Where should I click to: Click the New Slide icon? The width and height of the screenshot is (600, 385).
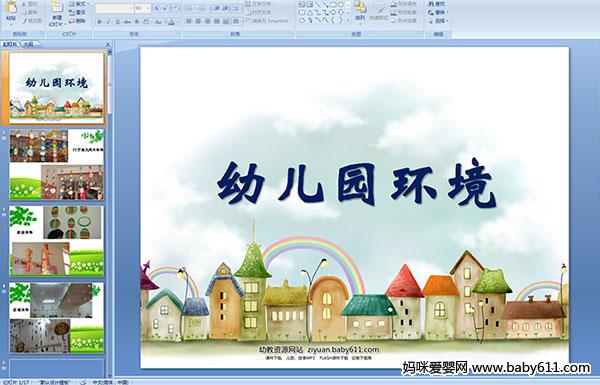click(x=57, y=12)
